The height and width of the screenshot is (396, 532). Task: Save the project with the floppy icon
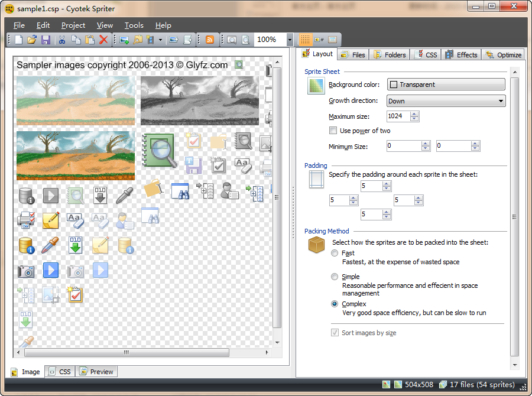point(46,40)
